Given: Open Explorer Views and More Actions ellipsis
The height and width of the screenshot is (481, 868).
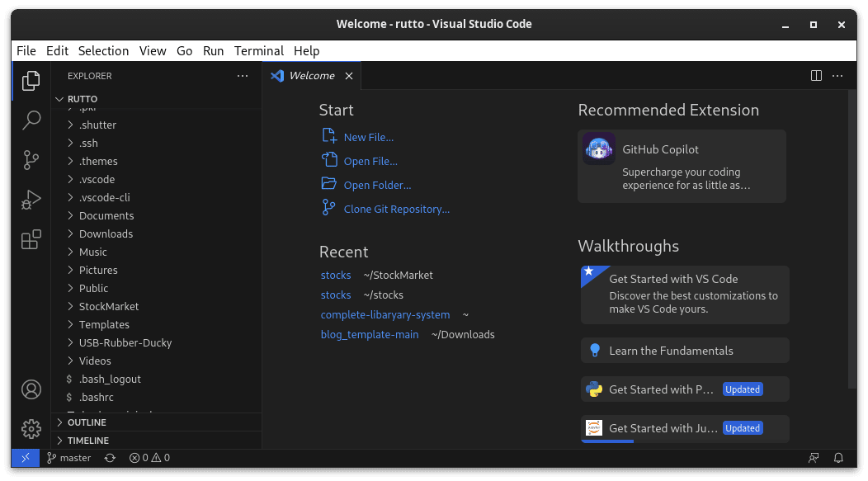Looking at the screenshot, I should (x=243, y=76).
